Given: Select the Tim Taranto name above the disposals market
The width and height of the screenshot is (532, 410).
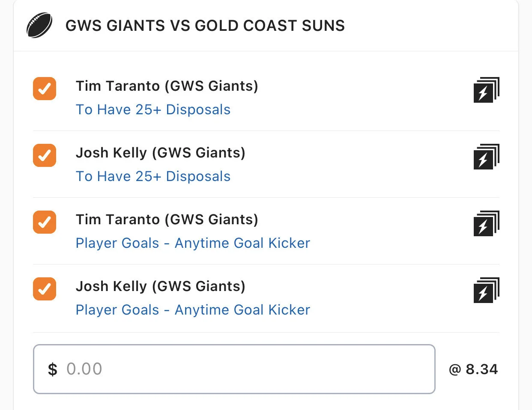Looking at the screenshot, I should point(167,86).
